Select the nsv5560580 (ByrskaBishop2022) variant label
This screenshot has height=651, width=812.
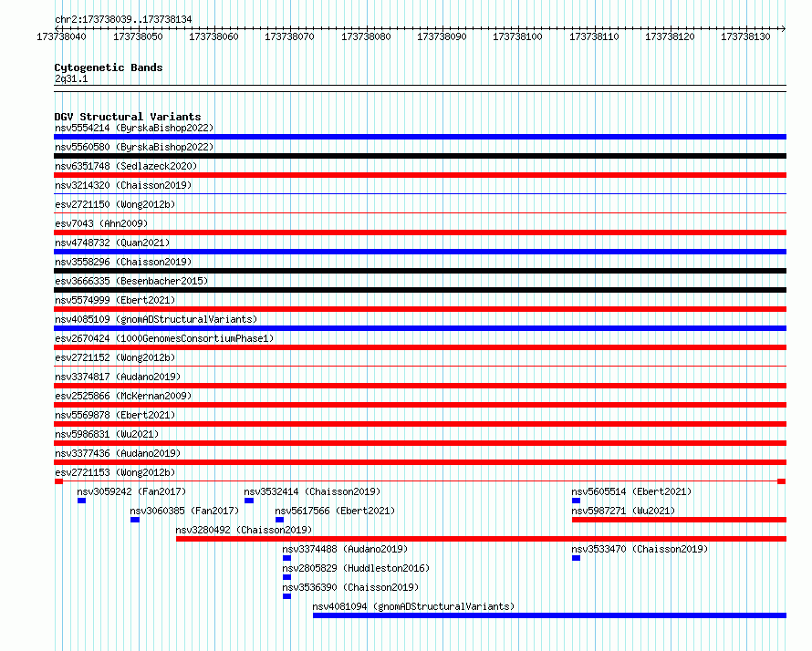(x=134, y=147)
